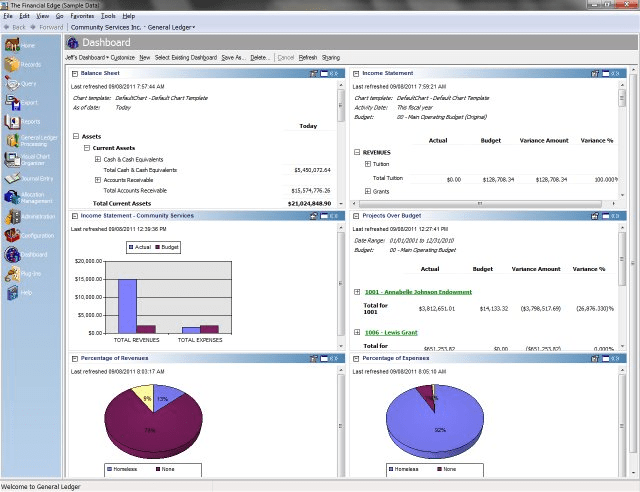
Task: Collapse the Percentage of Revenues panel
Action: [x=75, y=358]
